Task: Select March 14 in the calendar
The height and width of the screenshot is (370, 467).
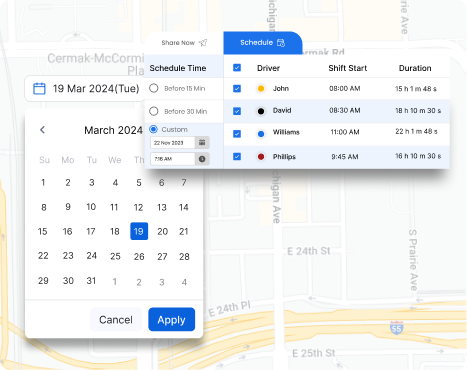Action: (184, 207)
